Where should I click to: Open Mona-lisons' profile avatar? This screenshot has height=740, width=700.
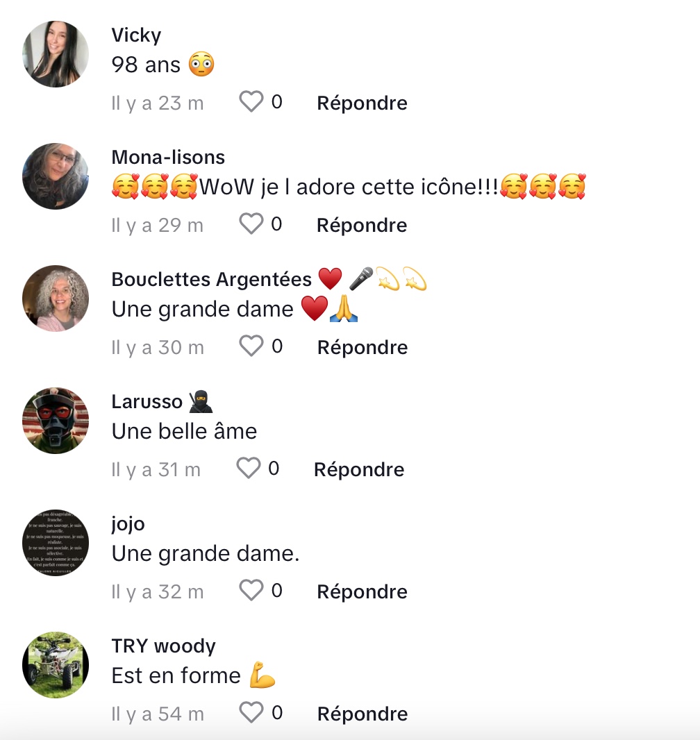pos(56,176)
